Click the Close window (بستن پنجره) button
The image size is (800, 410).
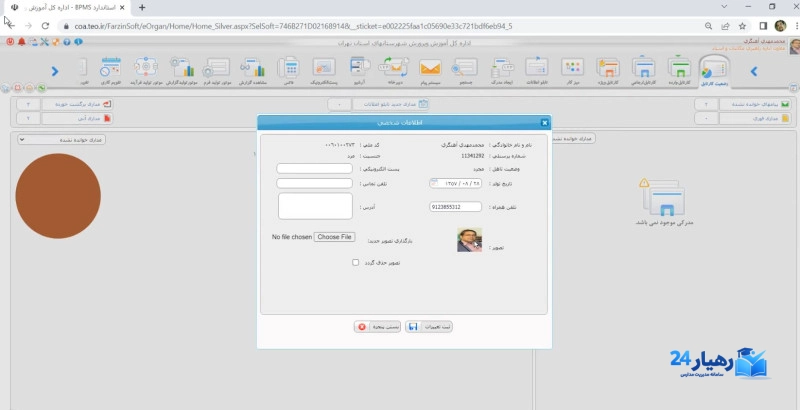[x=378, y=326]
